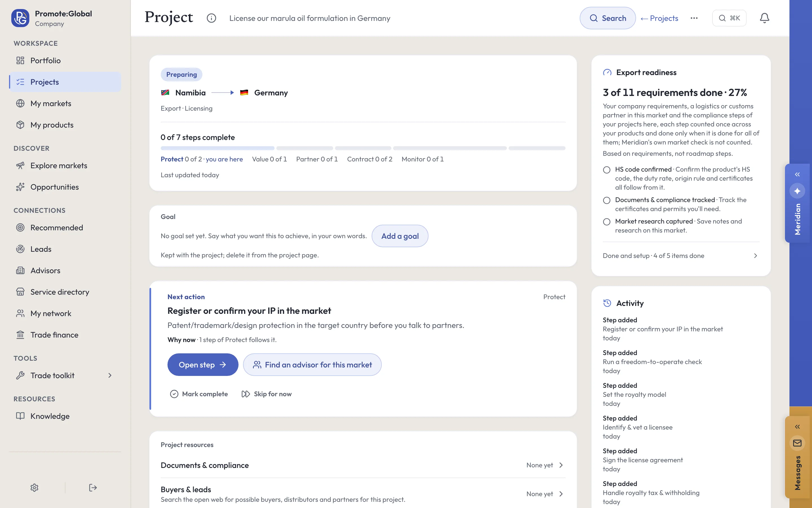Click the Search button in header
The height and width of the screenshot is (508, 812).
pos(608,18)
